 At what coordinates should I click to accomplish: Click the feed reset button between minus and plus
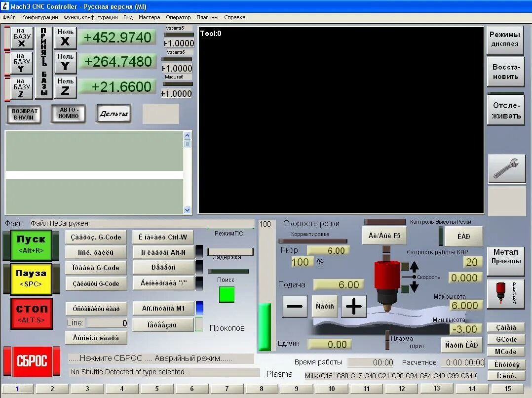point(324,306)
